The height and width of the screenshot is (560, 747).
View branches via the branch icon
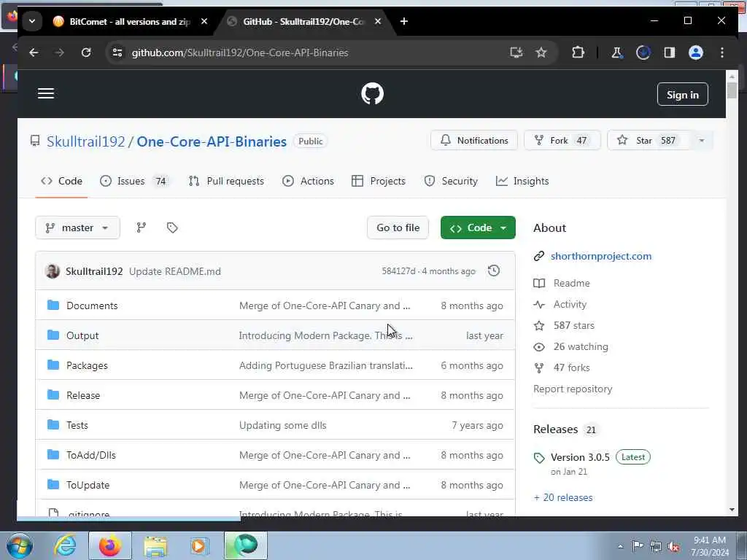coord(141,227)
